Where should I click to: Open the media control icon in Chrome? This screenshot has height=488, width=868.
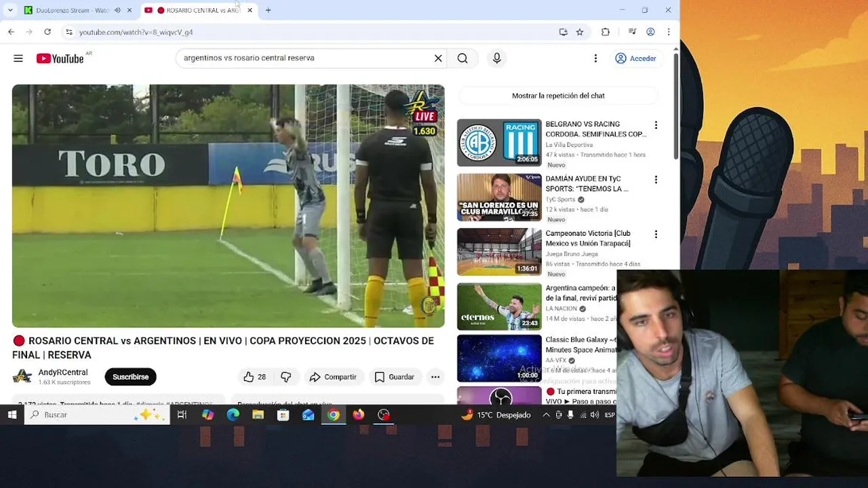(632, 32)
